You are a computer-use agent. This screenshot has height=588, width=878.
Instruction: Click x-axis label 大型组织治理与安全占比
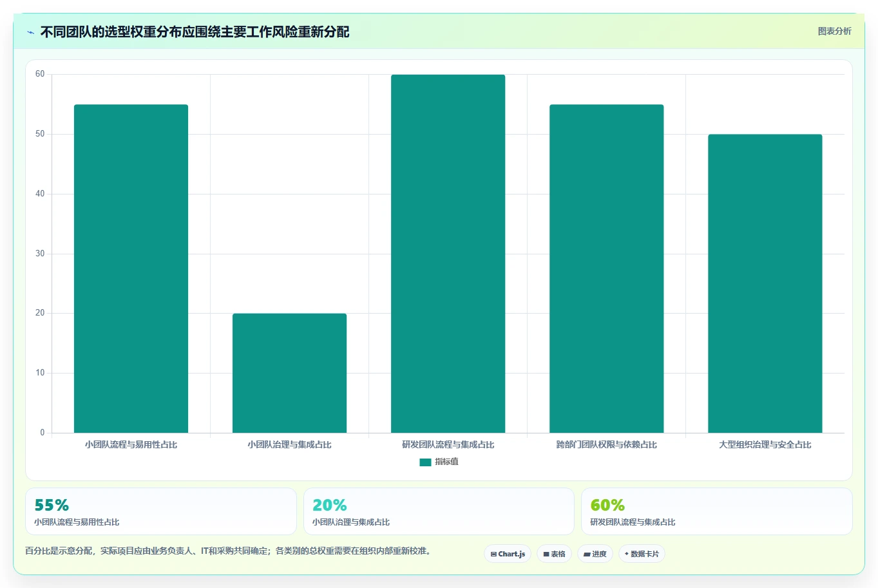click(765, 444)
